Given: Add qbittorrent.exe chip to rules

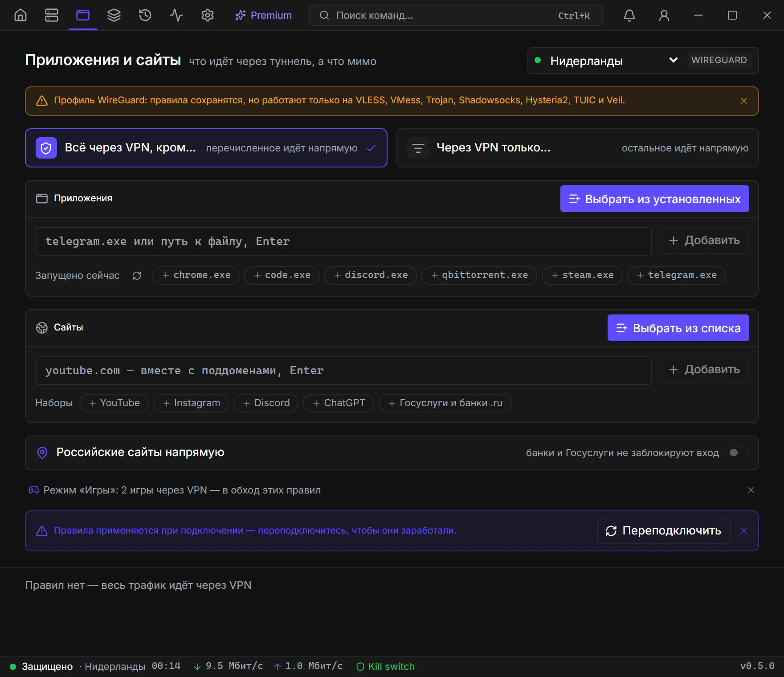Looking at the screenshot, I should 479,275.
